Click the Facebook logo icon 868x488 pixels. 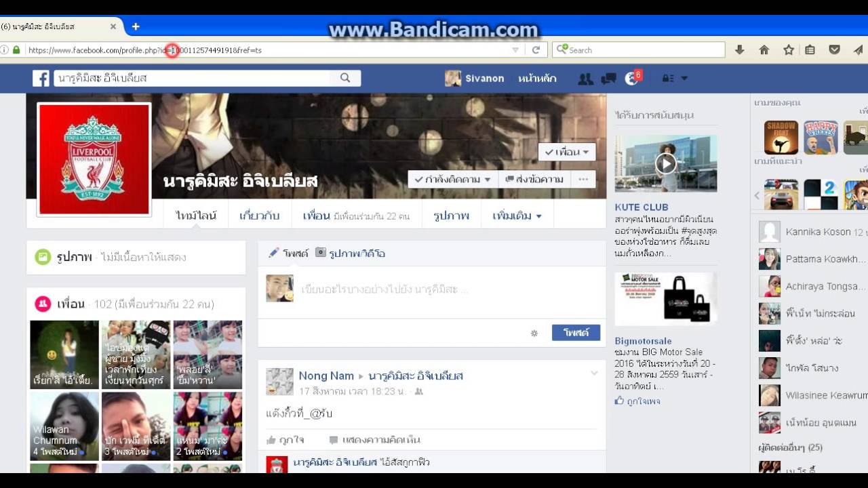coord(41,79)
